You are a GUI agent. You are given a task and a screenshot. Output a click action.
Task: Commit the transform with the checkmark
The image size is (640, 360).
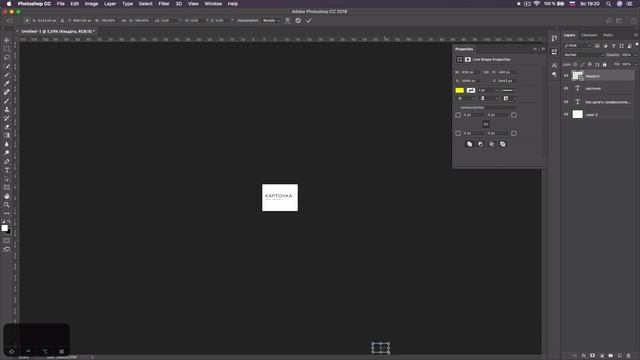click(309, 20)
